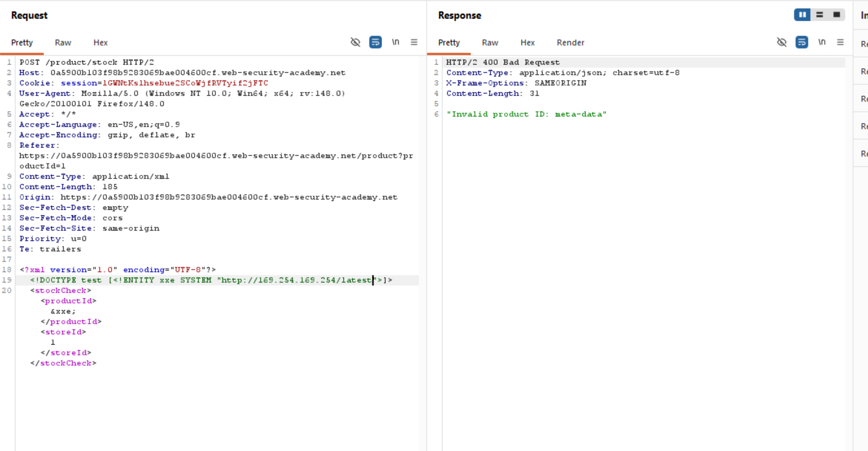This screenshot has height=451, width=868.
Task: Click the Origin header line in request
Action: (x=208, y=197)
